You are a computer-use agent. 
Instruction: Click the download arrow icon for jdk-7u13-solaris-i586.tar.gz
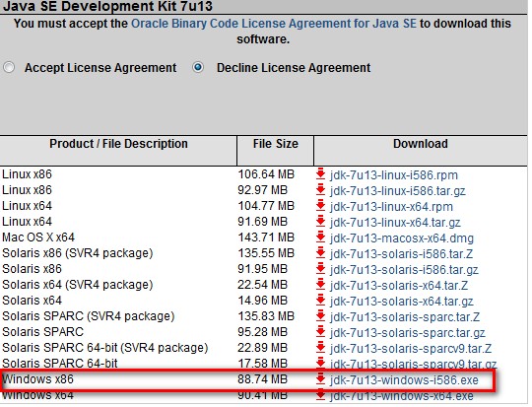pyautogui.click(x=320, y=268)
